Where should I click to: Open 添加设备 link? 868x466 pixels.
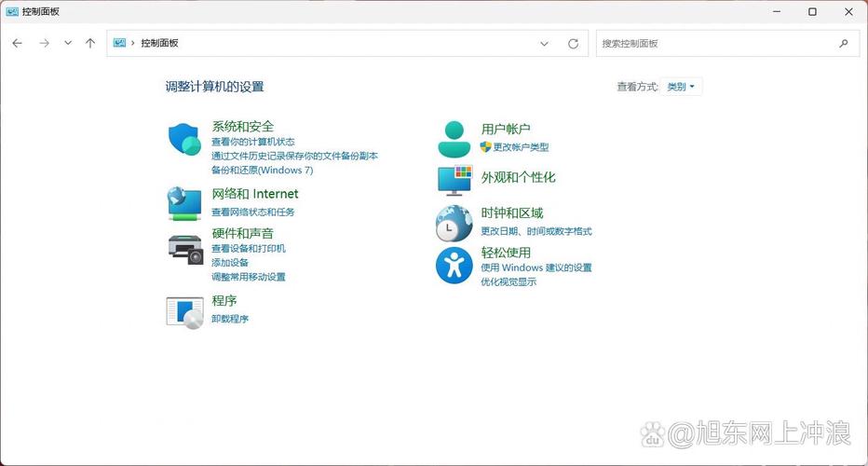(x=230, y=263)
